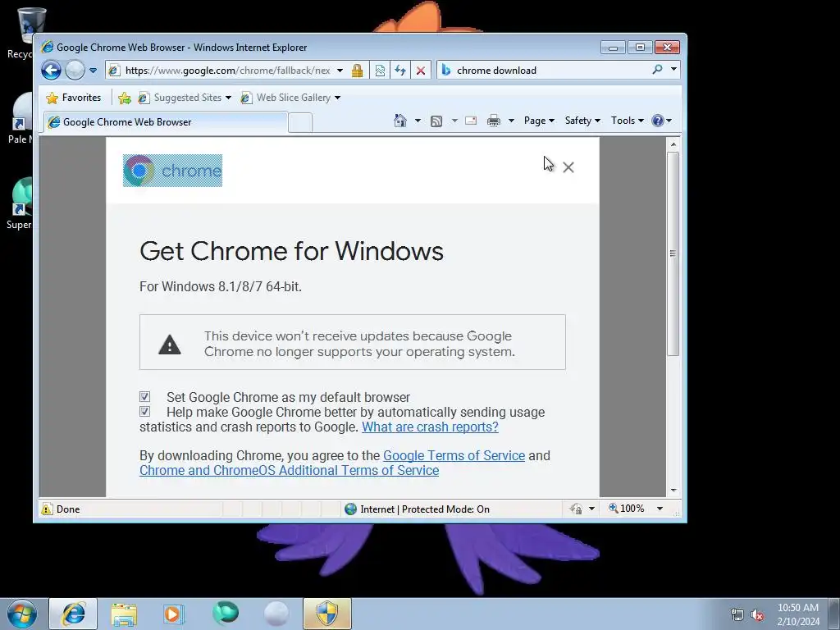This screenshot has height=630, width=840.
Task: Open the Tools menu
Action: [x=628, y=121]
